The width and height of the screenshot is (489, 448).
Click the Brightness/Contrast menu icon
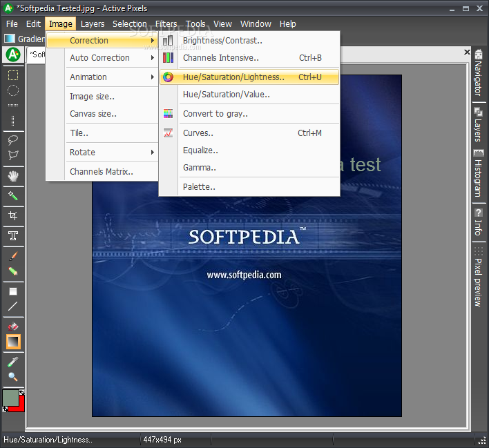pyautogui.click(x=168, y=41)
